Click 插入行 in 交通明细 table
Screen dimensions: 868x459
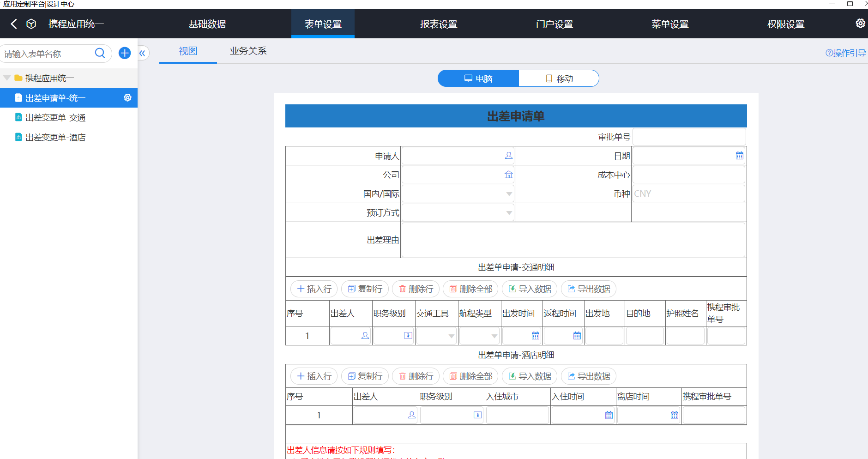point(314,289)
